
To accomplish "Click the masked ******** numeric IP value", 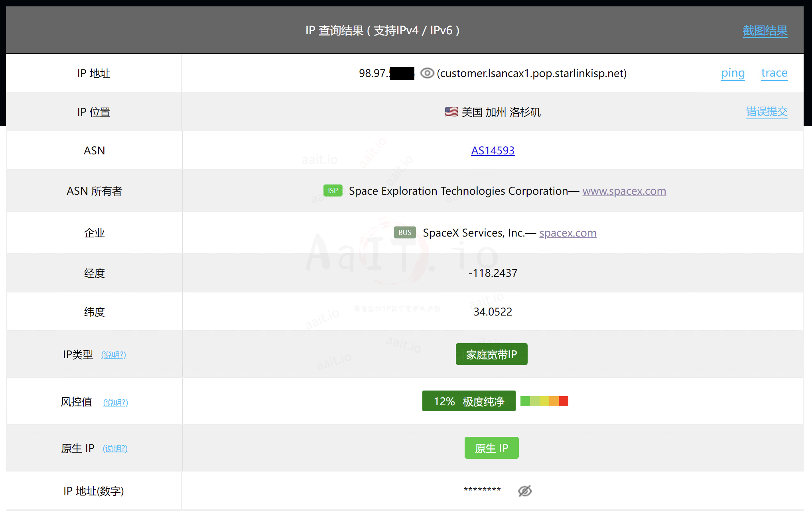I will (482, 490).
